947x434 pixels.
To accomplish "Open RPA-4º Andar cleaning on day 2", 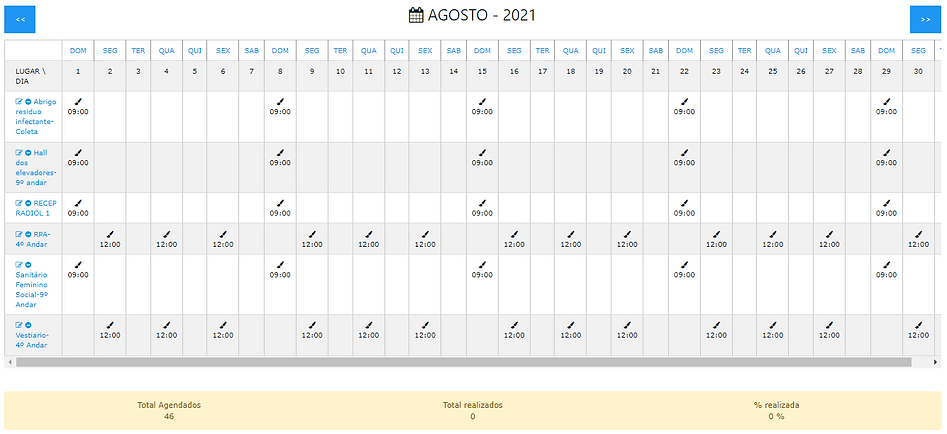I will point(109,234).
